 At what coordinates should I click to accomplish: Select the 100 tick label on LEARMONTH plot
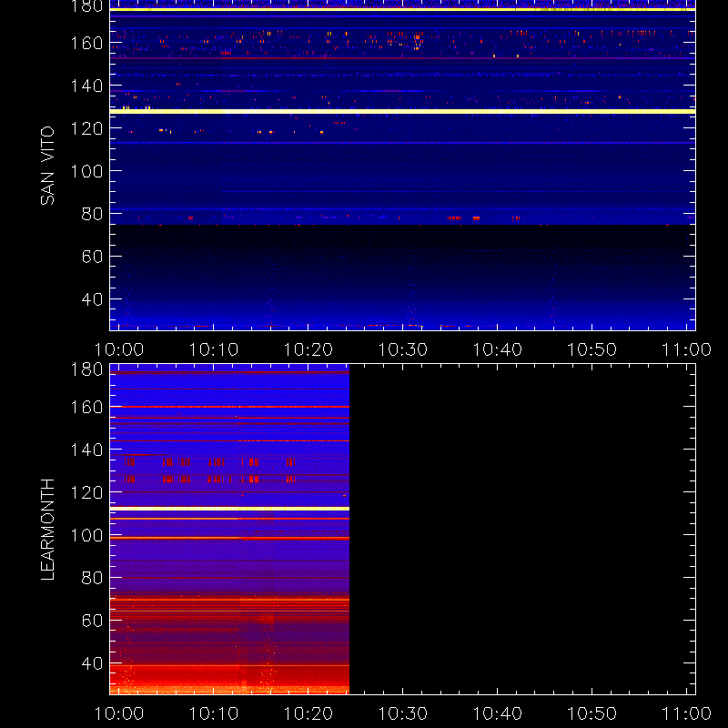point(86,535)
